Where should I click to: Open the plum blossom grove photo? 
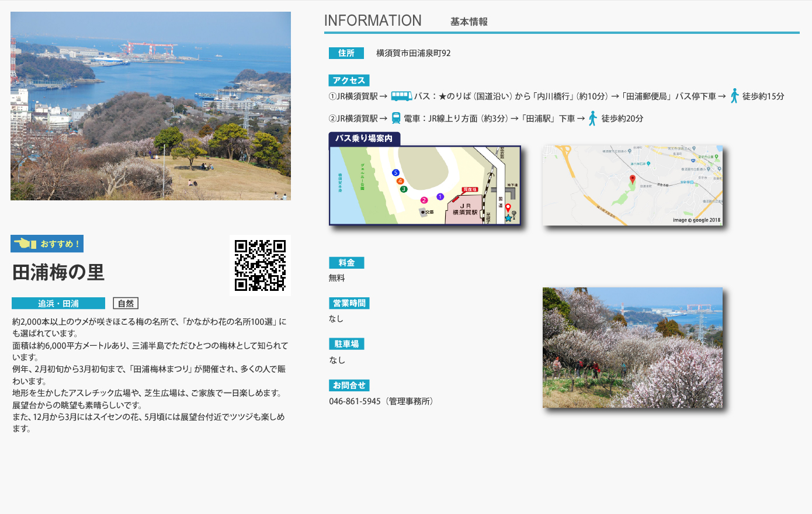click(x=632, y=348)
